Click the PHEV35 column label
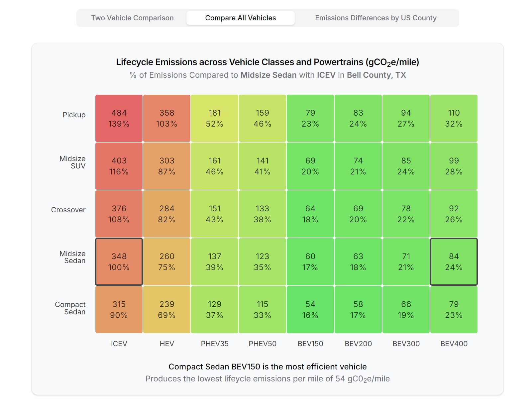Image resolution: width=532 pixels, height=404 pixels. [215, 344]
